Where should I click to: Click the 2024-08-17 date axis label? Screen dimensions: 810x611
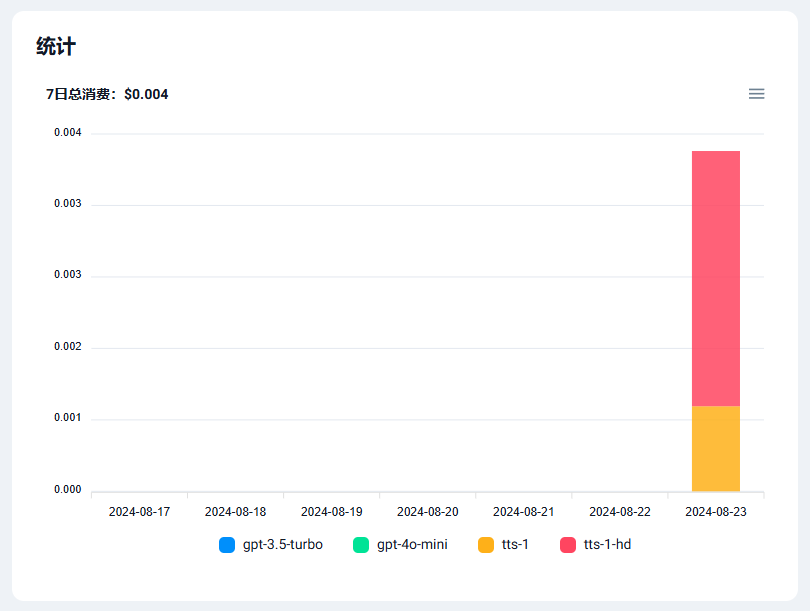(139, 512)
